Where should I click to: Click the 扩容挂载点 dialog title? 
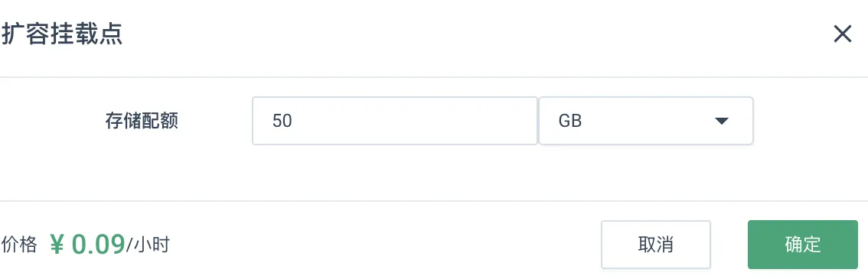(62, 35)
